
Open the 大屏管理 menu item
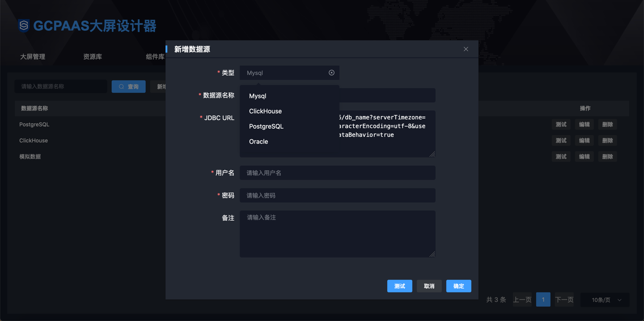pyautogui.click(x=33, y=56)
